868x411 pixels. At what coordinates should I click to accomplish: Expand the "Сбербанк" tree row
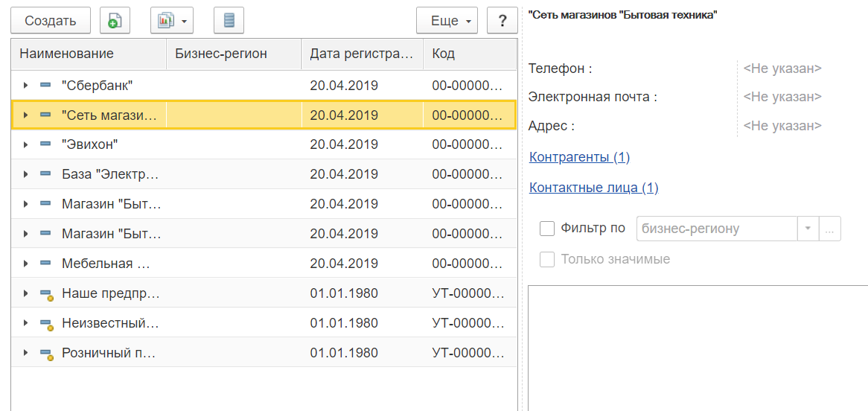tap(26, 86)
